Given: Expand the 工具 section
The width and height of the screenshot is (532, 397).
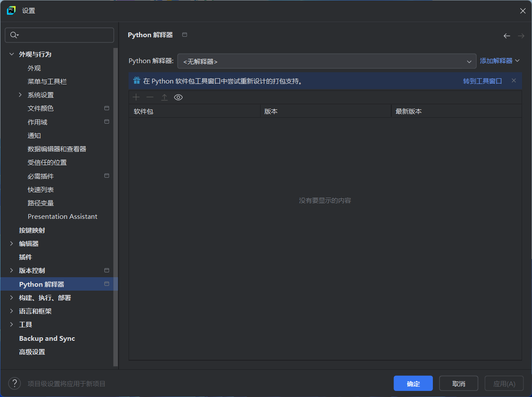Looking at the screenshot, I should 12,324.
